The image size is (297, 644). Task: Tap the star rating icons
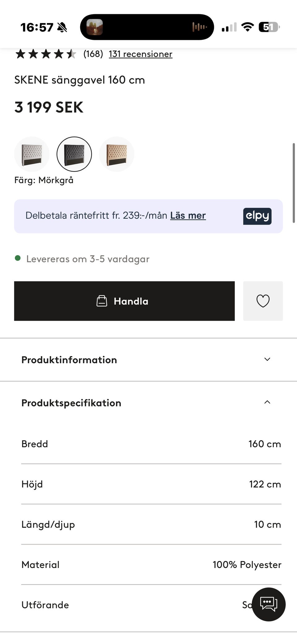tap(45, 54)
